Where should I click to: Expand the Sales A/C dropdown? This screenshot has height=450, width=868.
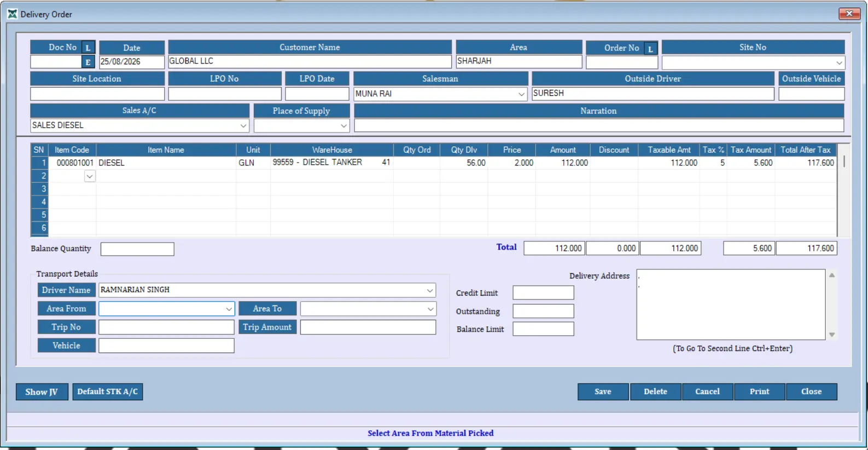pos(243,125)
